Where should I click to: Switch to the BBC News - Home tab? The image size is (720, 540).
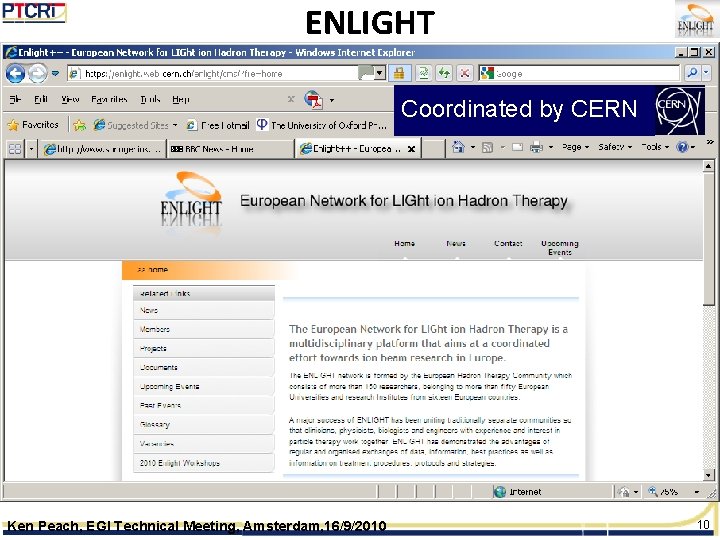(x=230, y=149)
